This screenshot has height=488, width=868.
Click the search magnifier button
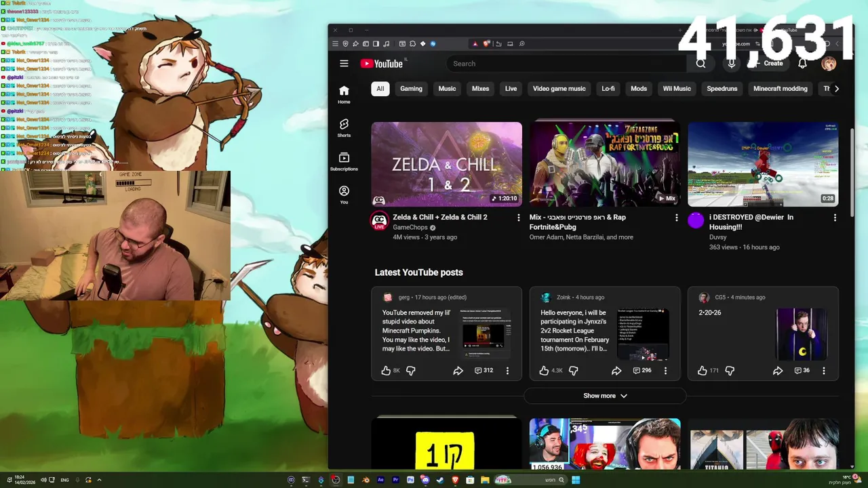click(701, 64)
